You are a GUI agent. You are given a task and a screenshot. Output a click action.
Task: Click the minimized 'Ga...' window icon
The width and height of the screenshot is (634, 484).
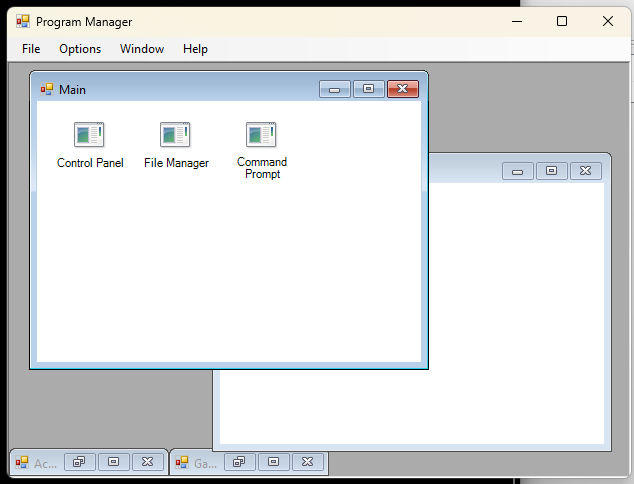pos(182,462)
